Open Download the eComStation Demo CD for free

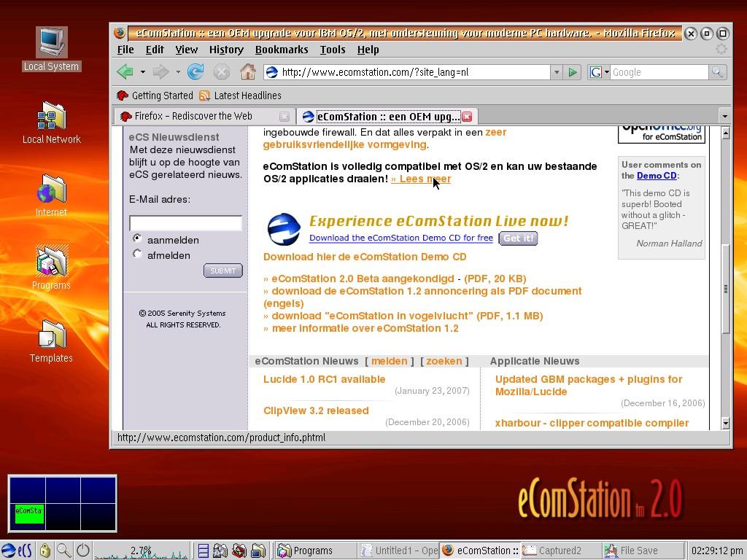pos(400,238)
